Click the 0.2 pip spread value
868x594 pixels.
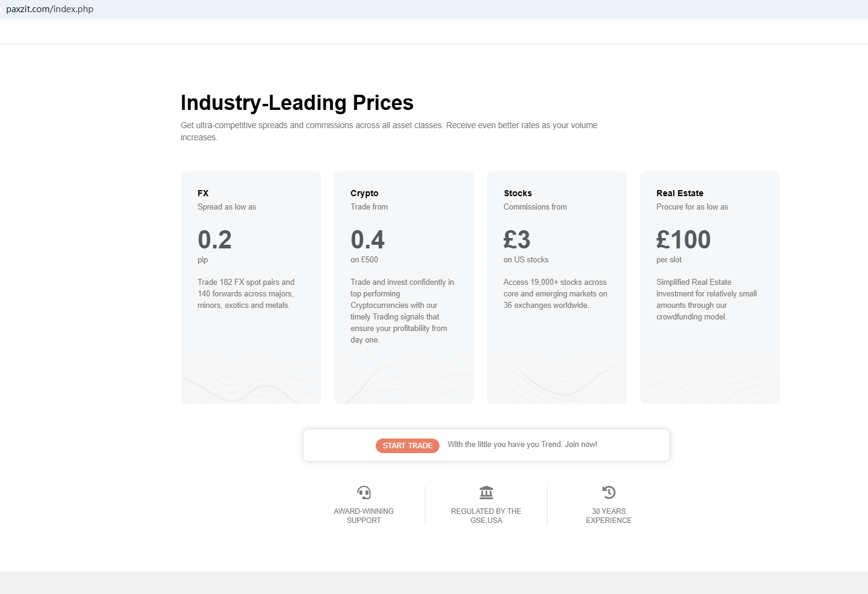(x=215, y=240)
